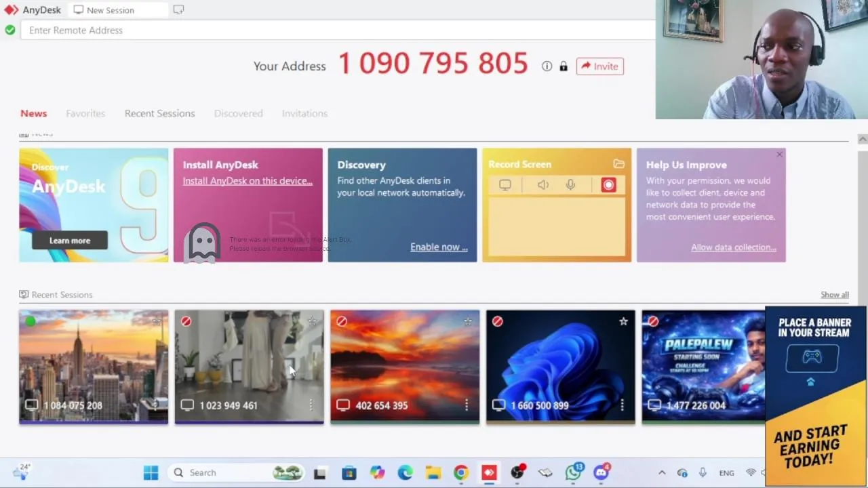Toggle screen capture monitor in Record Screen card
868x488 pixels.
tap(505, 184)
